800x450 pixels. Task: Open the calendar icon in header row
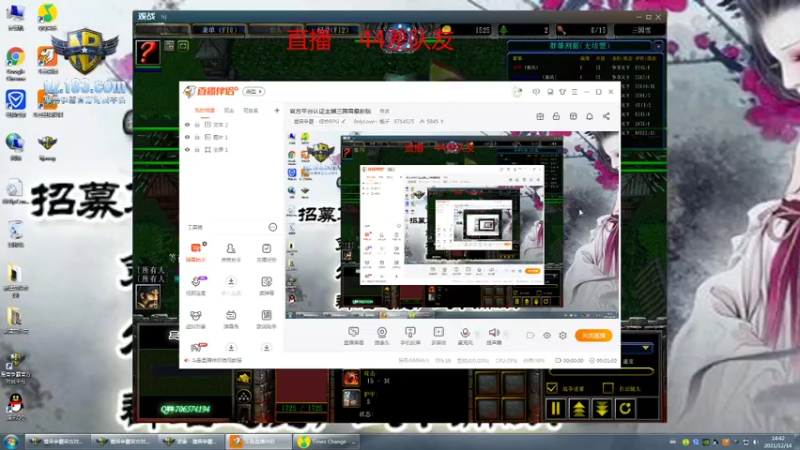tap(573, 116)
